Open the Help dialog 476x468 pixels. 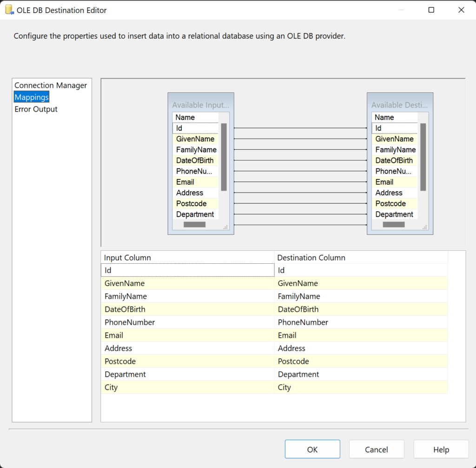[441, 449]
